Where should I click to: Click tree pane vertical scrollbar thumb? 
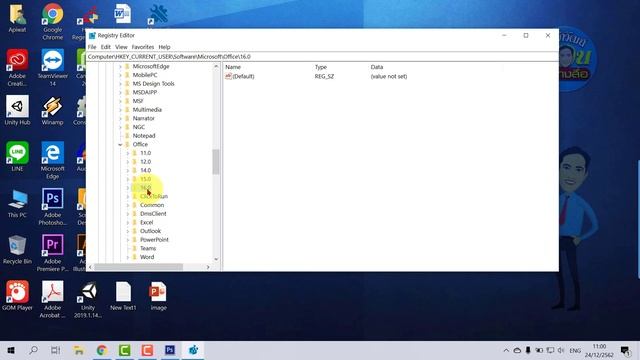point(216,162)
